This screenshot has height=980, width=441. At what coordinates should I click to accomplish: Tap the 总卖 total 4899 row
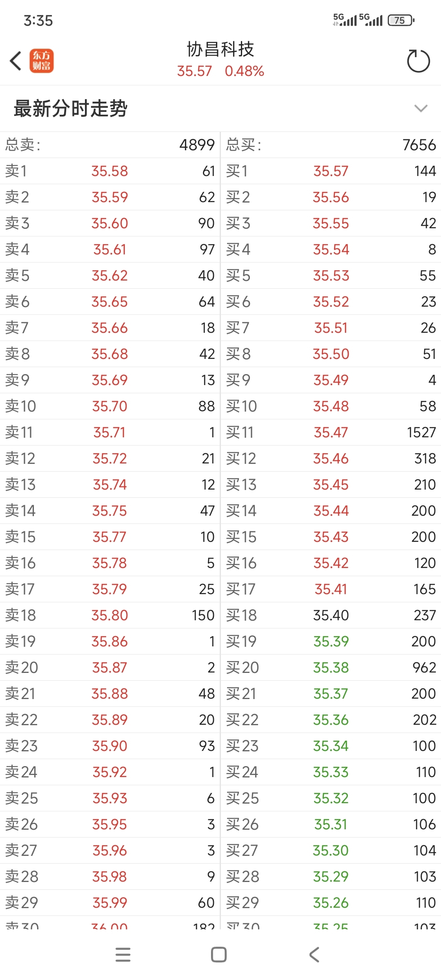pyautogui.click(x=110, y=145)
